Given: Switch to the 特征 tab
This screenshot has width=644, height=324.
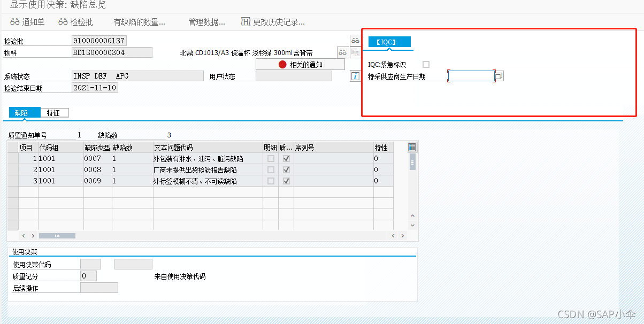Looking at the screenshot, I should point(55,112).
